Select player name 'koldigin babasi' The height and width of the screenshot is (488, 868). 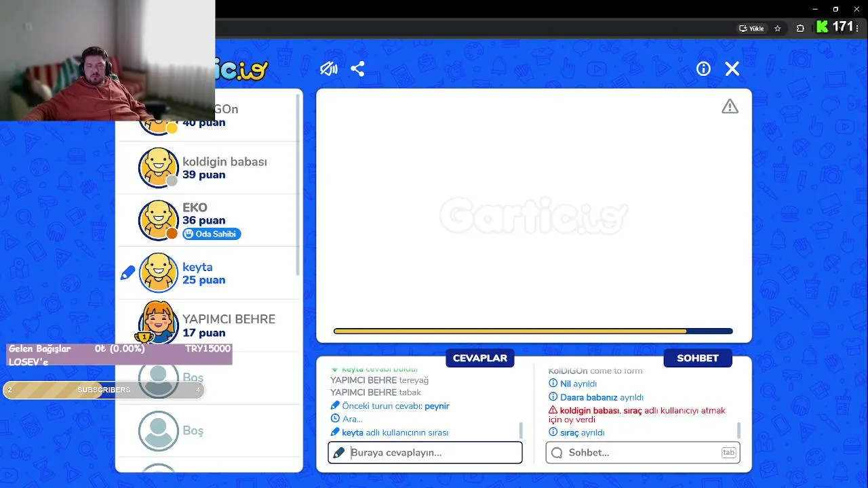(224, 162)
